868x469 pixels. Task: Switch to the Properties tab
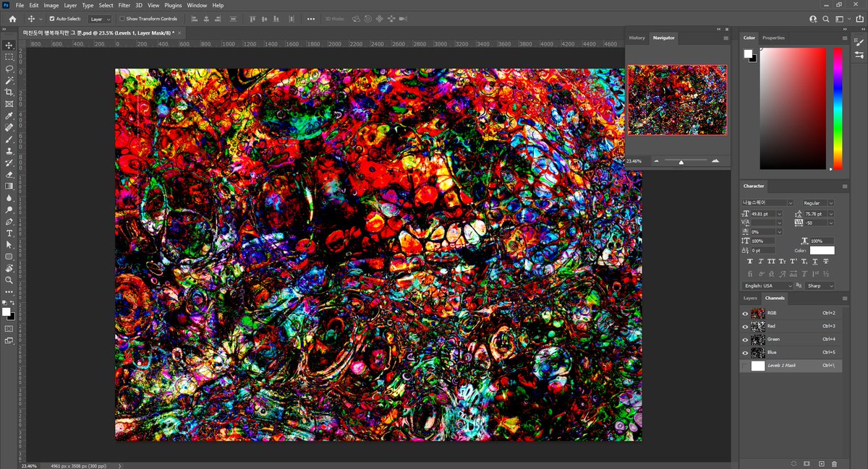click(773, 38)
